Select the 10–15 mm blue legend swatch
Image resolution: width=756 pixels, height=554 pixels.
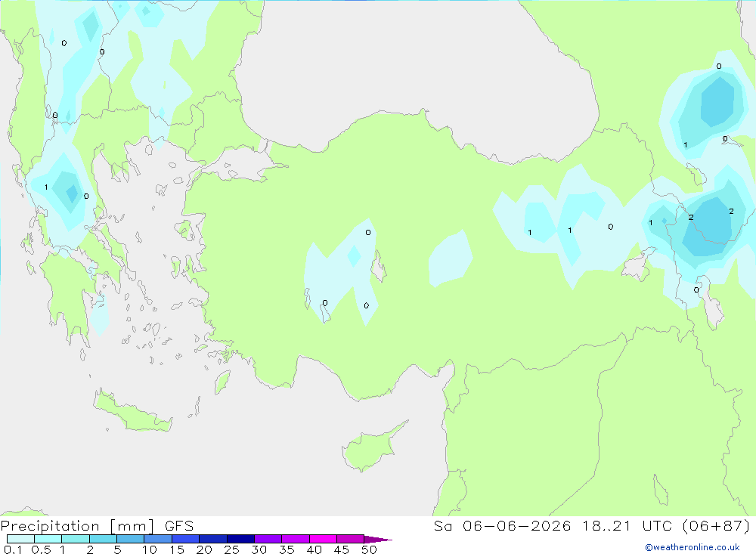[158, 539]
